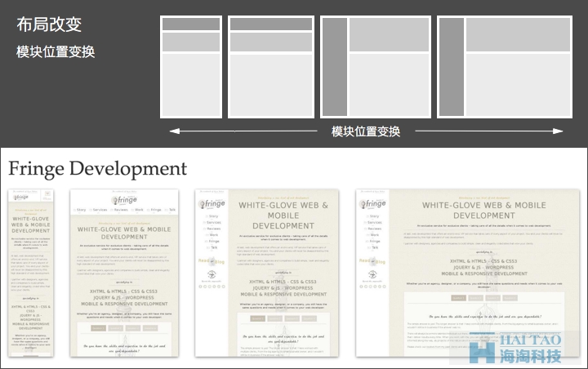
Task: Click the narrowest stacked-layout wireframe diagram
Action: 191,67
